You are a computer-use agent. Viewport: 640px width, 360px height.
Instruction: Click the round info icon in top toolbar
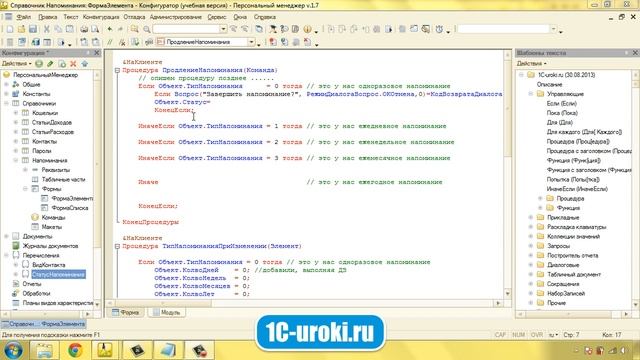point(307,29)
